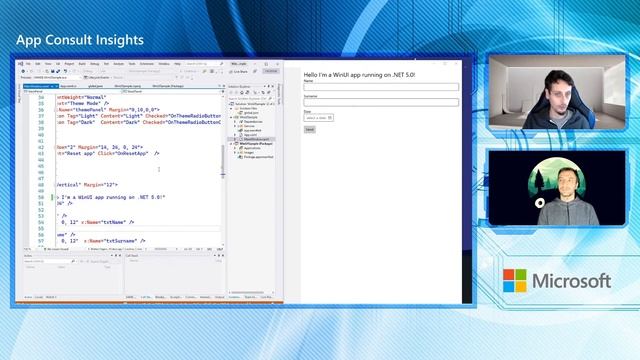
Task: Collapse the Solution Items folder
Action: [x=231, y=109]
